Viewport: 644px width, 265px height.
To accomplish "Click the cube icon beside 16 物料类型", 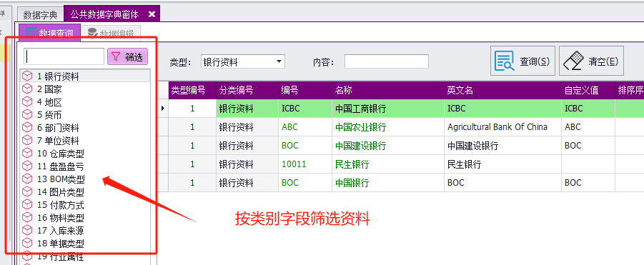I will 27,217.
